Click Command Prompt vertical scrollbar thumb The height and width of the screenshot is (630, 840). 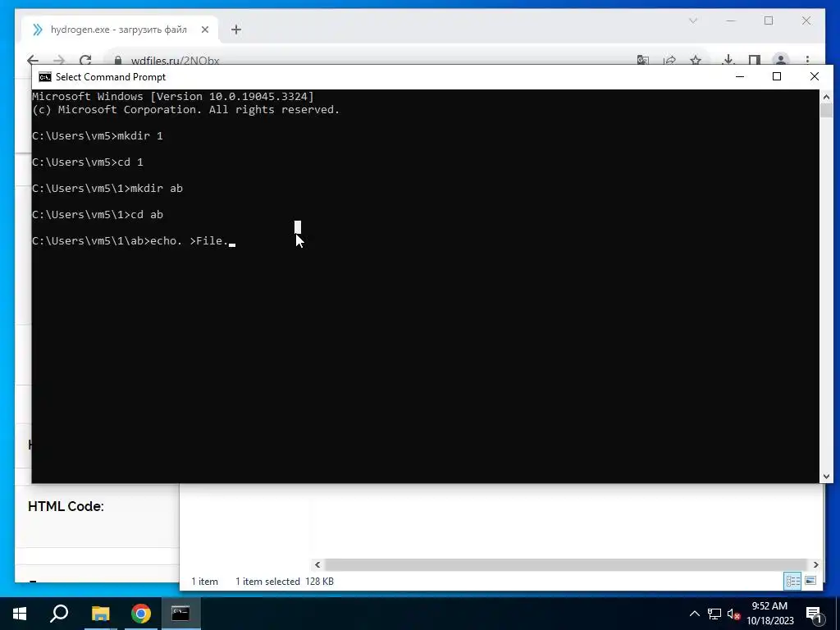pos(826,111)
